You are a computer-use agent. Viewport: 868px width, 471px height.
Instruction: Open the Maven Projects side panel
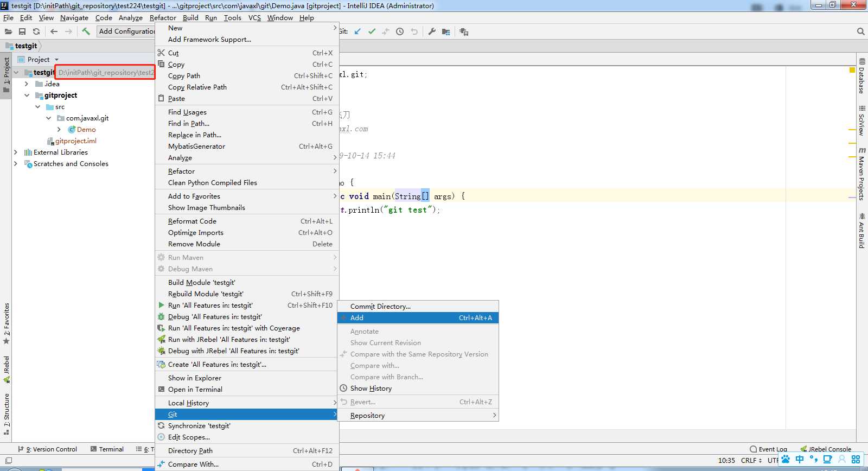point(861,174)
